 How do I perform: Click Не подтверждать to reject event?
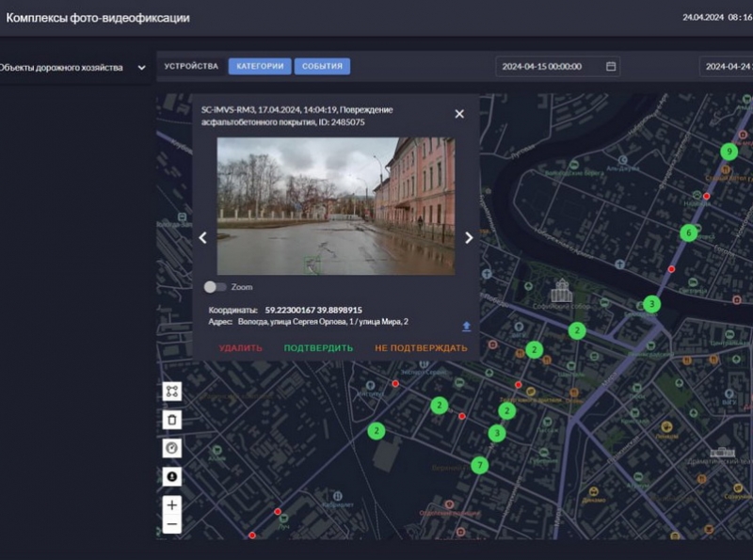[420, 348]
